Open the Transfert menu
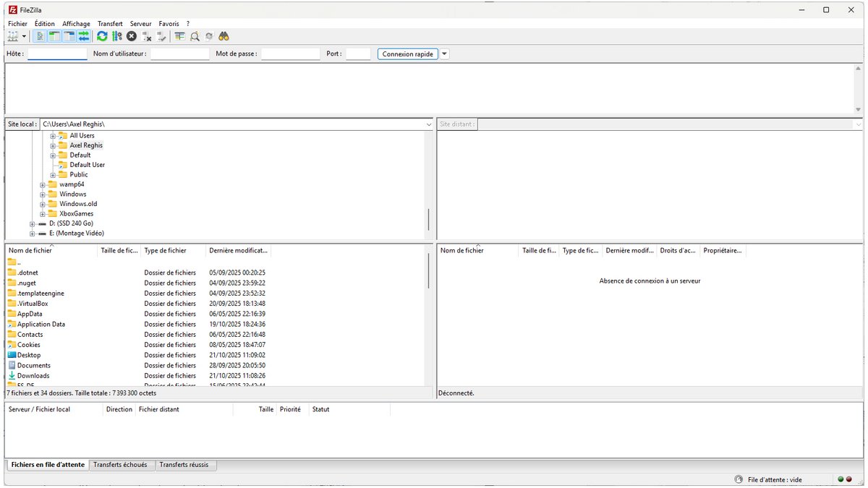 (x=110, y=24)
